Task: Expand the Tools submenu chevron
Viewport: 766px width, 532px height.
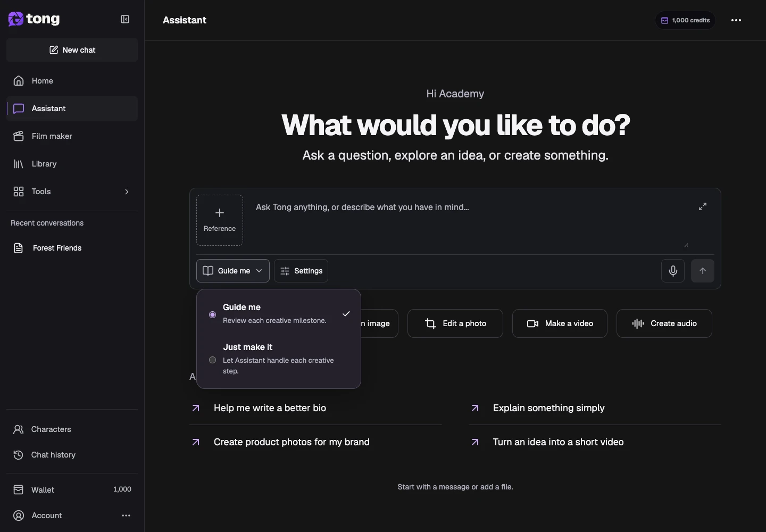Action: click(127, 192)
